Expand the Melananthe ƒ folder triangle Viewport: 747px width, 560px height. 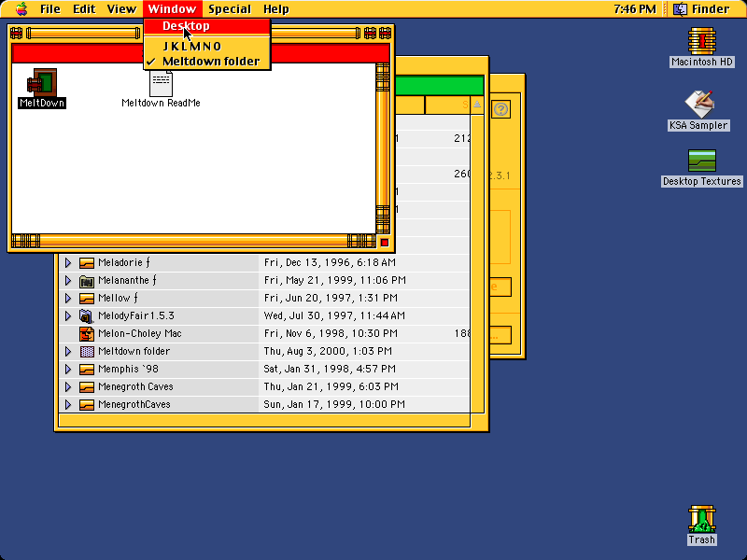pos(68,281)
